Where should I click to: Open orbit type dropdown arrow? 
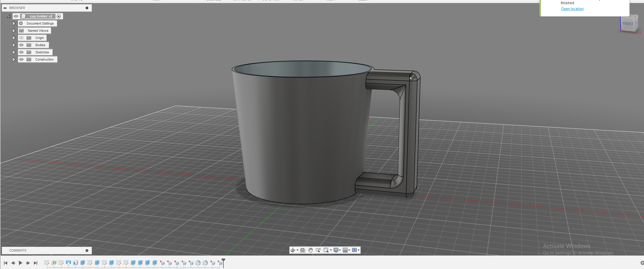[x=298, y=250]
